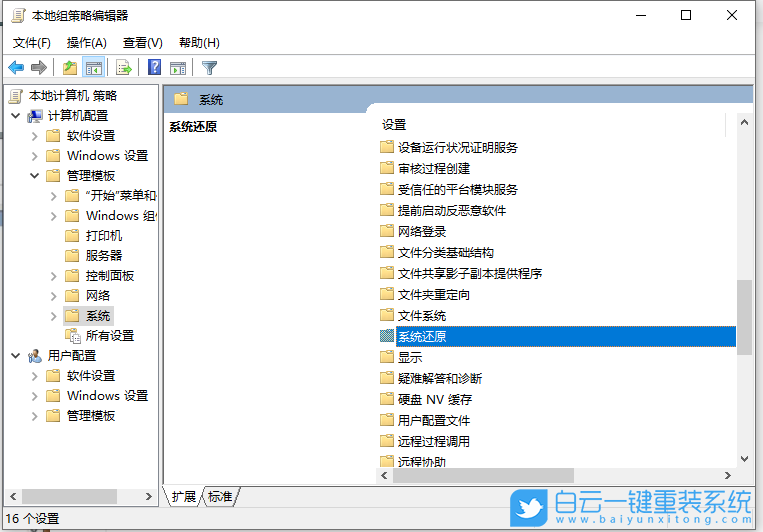Click the list scroll-down arrow
The image size is (763, 532).
(744, 459)
